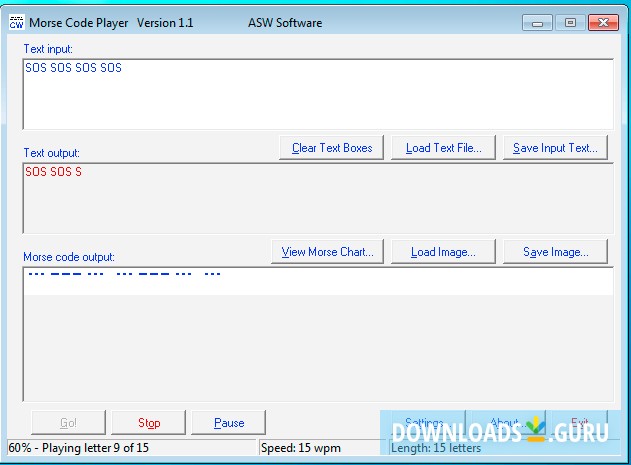The height and width of the screenshot is (465, 631).
Task: Click the Morse code output display area
Action: coord(318,334)
